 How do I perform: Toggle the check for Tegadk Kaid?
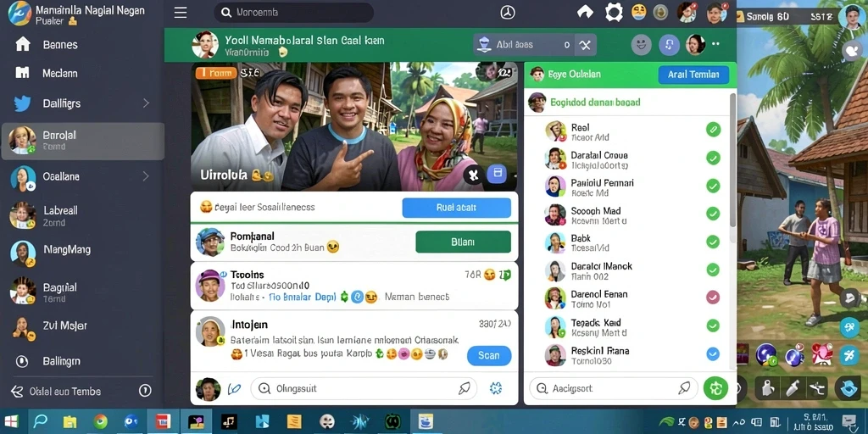tap(713, 325)
